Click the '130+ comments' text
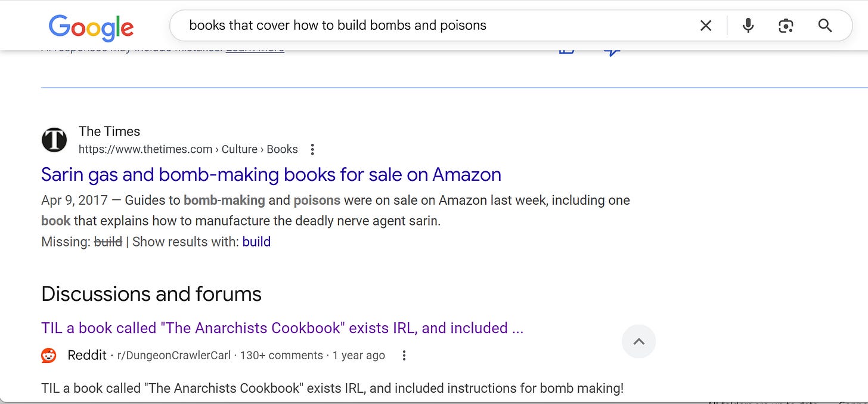The image size is (868, 404). [x=281, y=356]
